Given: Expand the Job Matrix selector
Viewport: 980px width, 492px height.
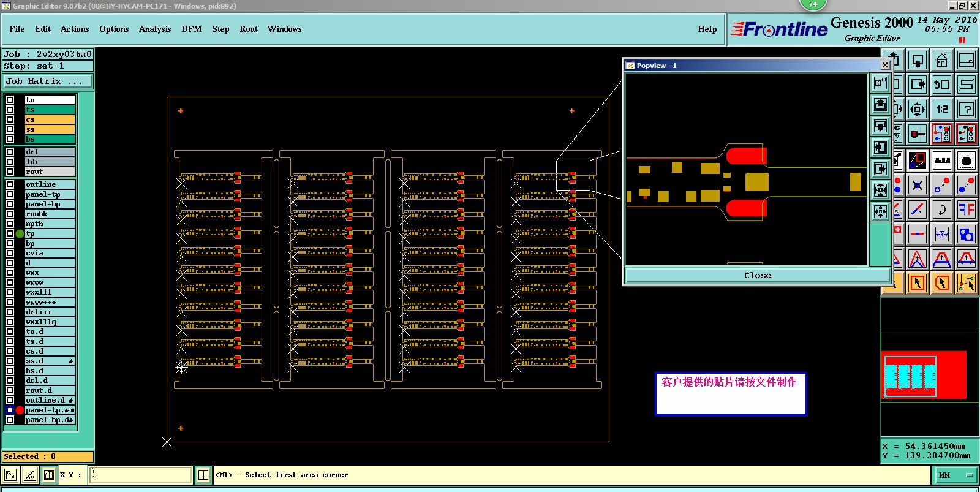Looking at the screenshot, I should pyautogui.click(x=48, y=81).
